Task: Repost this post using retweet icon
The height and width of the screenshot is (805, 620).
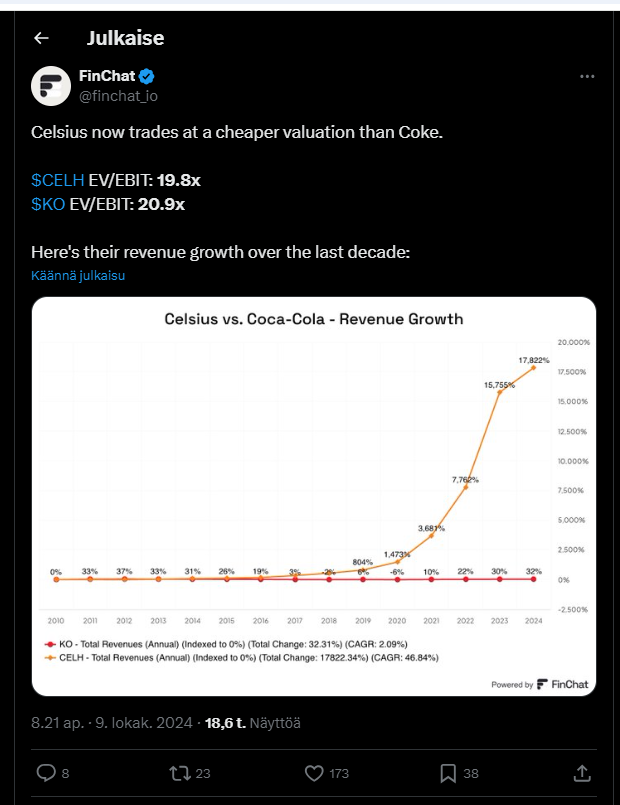Action: coord(180,773)
